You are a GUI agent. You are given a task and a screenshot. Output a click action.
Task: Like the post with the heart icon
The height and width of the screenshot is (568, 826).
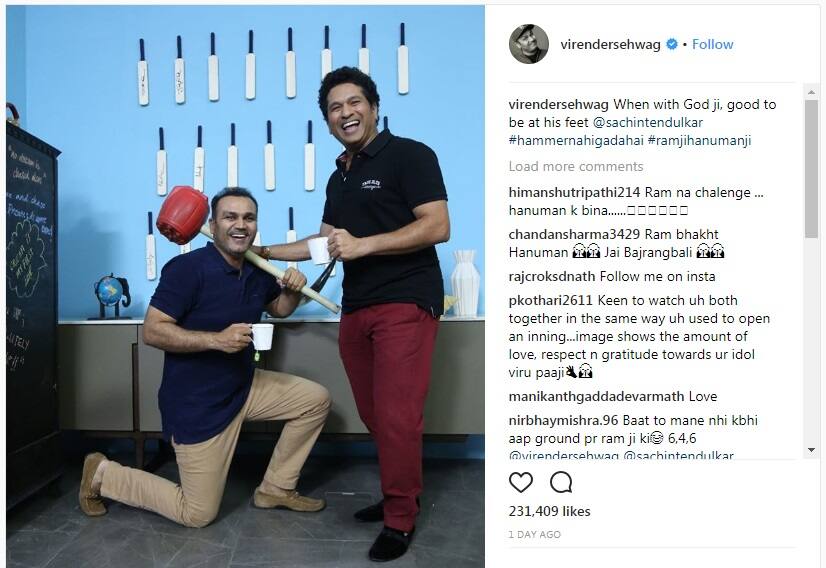520,482
